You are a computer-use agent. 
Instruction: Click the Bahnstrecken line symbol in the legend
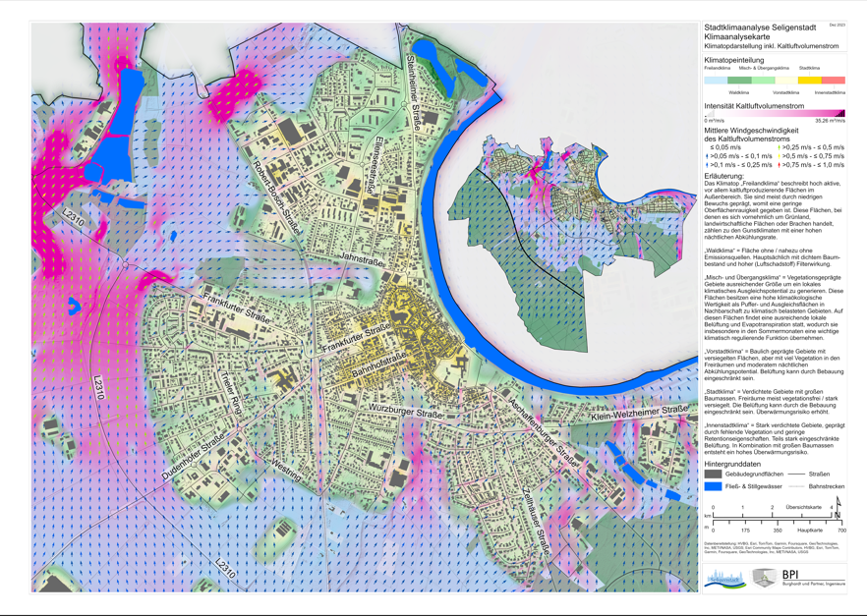point(796,486)
